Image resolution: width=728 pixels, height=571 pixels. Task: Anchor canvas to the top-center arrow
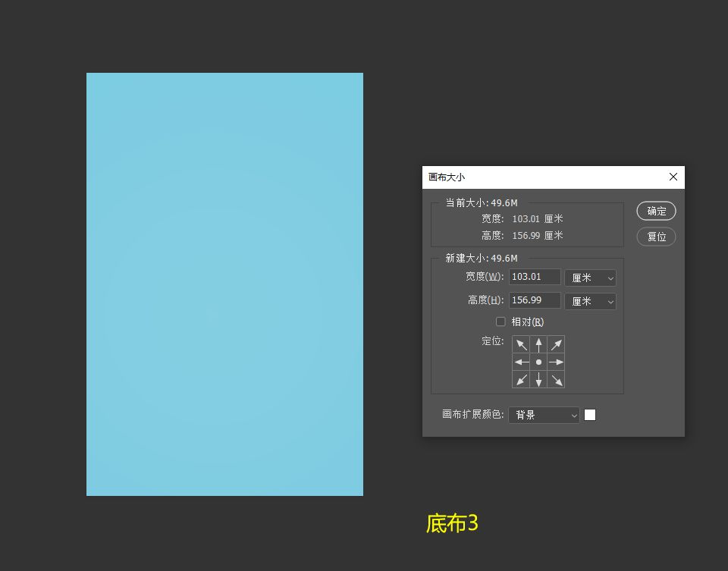tap(538, 344)
